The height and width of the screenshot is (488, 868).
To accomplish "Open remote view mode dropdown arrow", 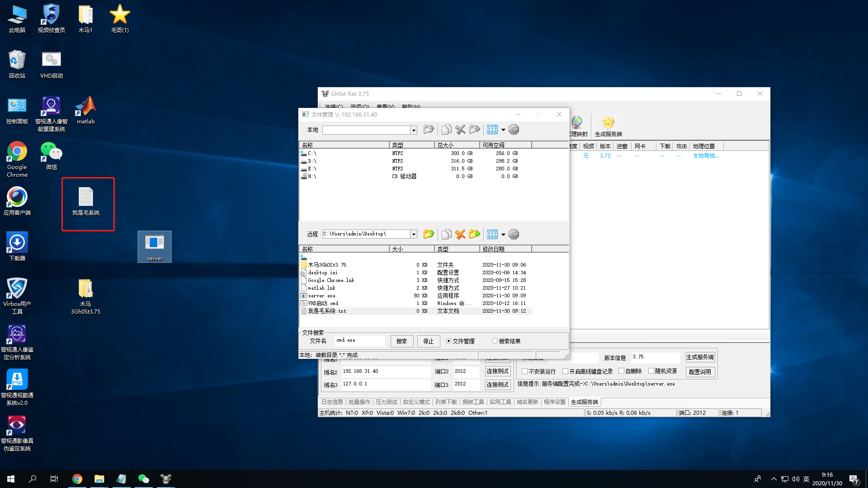I will (503, 235).
